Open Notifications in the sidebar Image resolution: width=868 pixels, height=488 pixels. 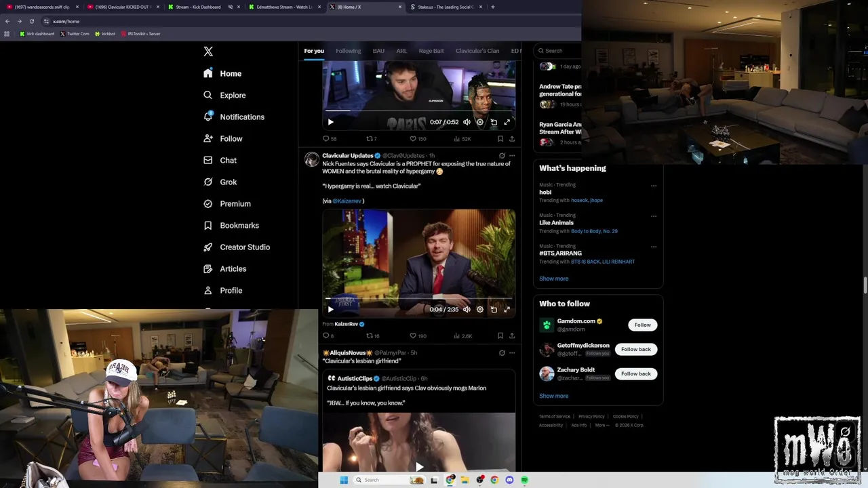click(x=234, y=117)
